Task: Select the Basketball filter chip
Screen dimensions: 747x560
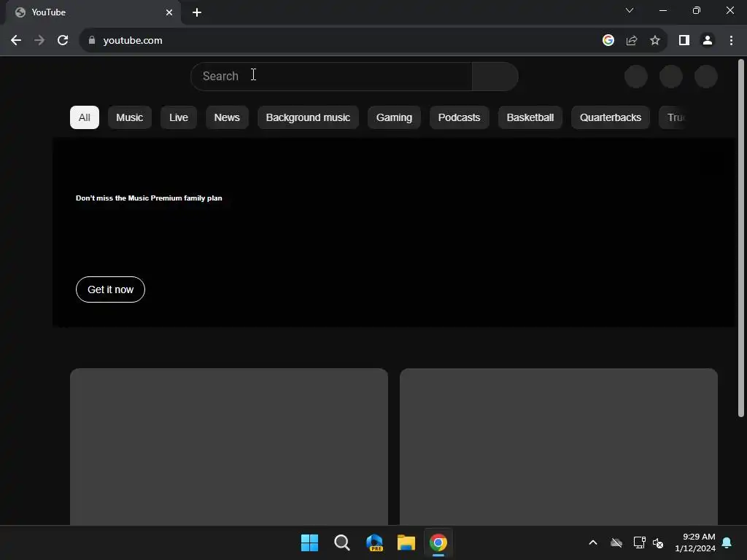Action: tap(530, 117)
